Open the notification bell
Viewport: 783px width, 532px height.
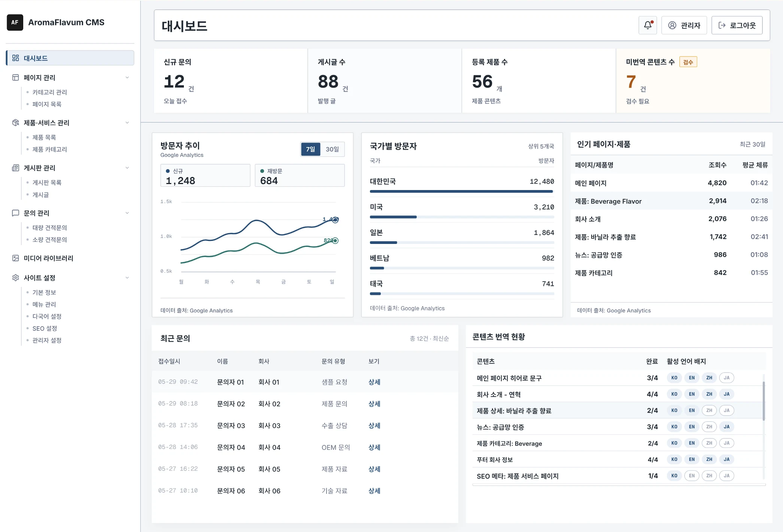[x=647, y=25]
